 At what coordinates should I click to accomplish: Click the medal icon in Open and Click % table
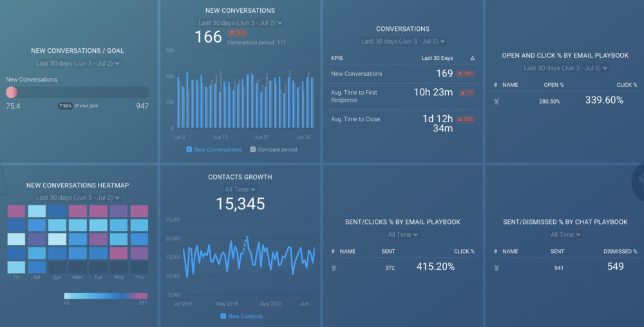[496, 101]
